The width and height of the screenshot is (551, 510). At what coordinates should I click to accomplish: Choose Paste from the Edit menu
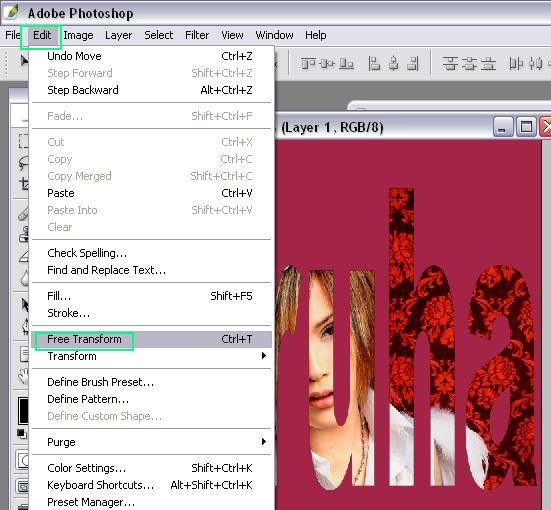[x=151, y=193]
